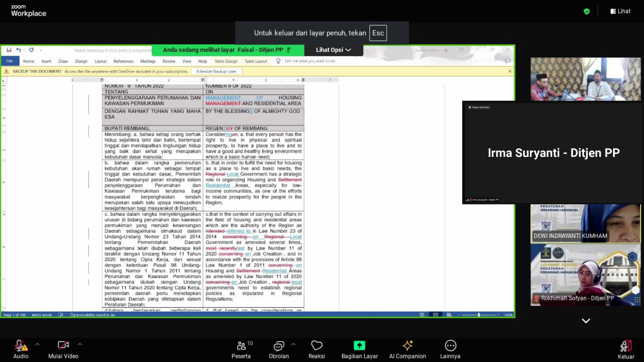
Task: Click the backup warning triangle icon
Action: pos(6,71)
